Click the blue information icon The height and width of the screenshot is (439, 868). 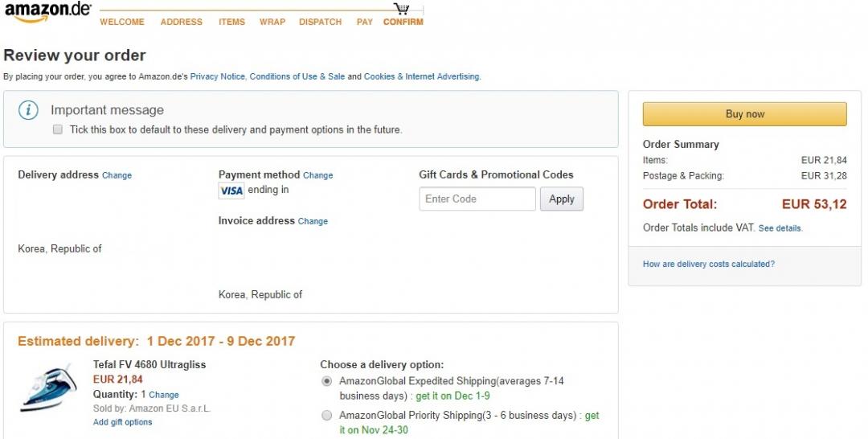(29, 110)
